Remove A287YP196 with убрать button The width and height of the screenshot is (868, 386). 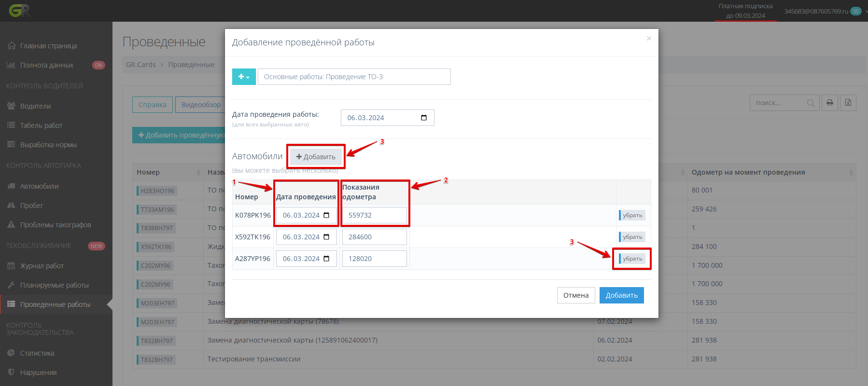pos(632,259)
